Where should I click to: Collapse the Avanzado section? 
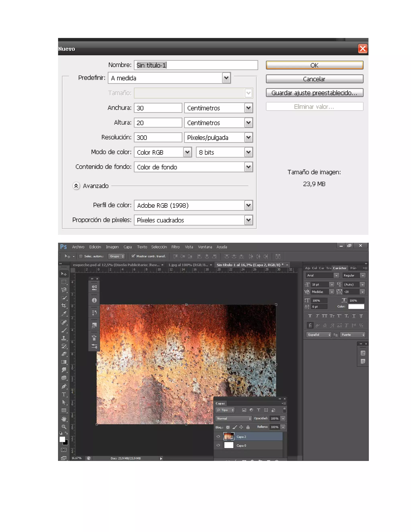[x=76, y=186]
